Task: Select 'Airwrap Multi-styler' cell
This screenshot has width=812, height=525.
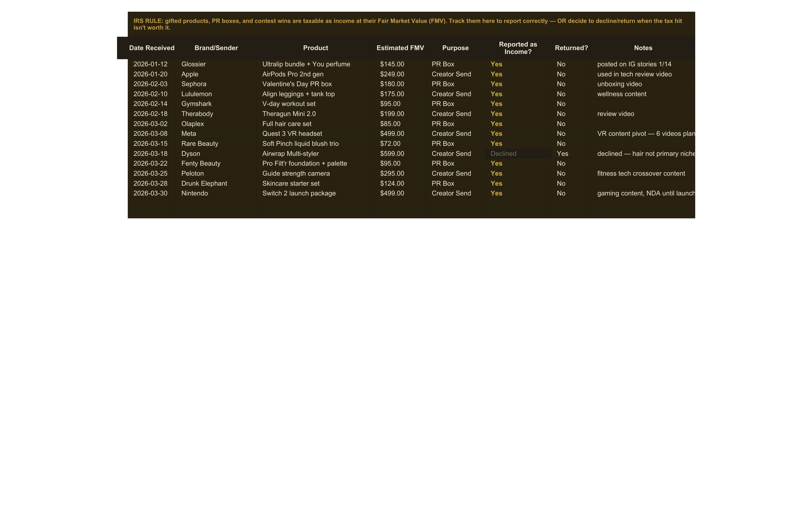Action: 315,153
